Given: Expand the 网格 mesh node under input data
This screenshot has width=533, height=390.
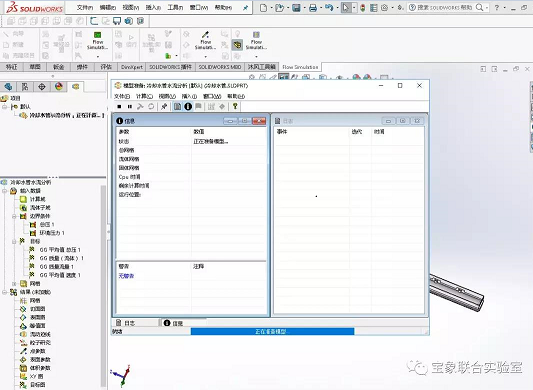Looking at the screenshot, I should click(14, 284).
